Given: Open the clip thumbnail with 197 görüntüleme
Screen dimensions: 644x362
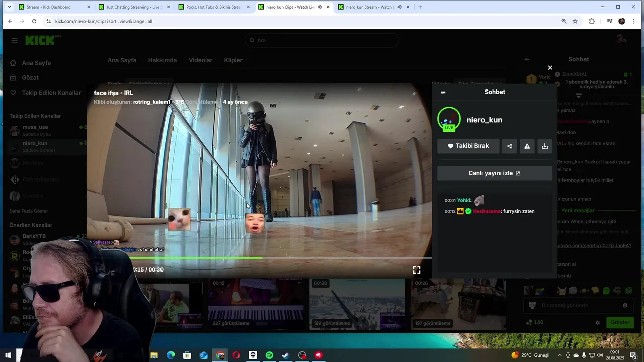Looking at the screenshot, I should pyautogui.click(x=458, y=305).
